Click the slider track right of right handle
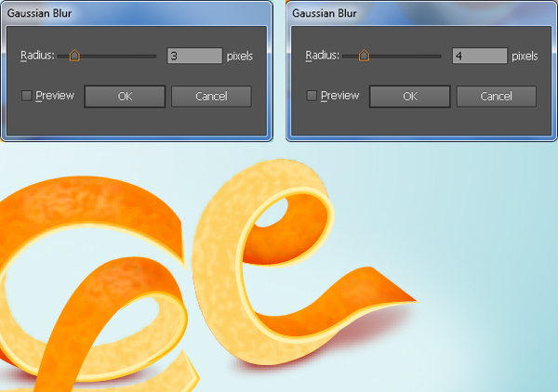558x392 pixels. click(405, 56)
